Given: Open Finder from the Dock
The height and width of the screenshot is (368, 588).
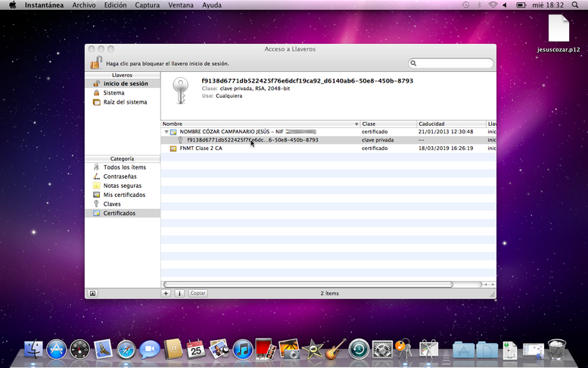Looking at the screenshot, I should 33,349.
